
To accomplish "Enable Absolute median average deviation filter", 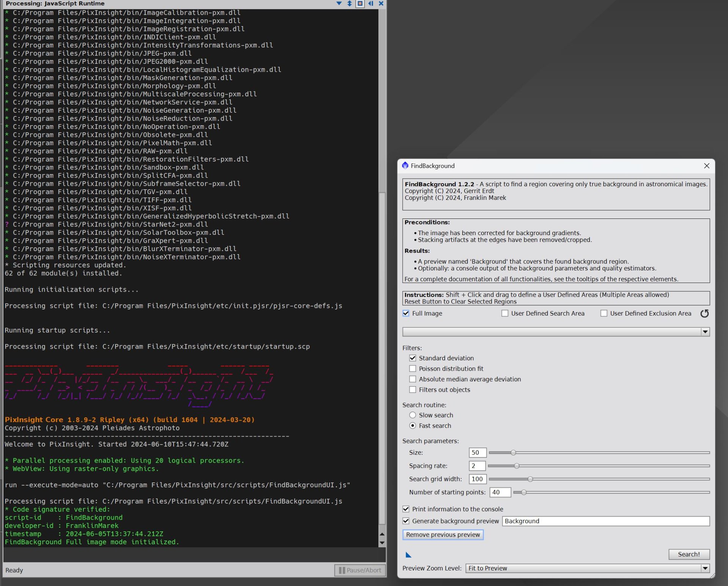I will coord(413,379).
